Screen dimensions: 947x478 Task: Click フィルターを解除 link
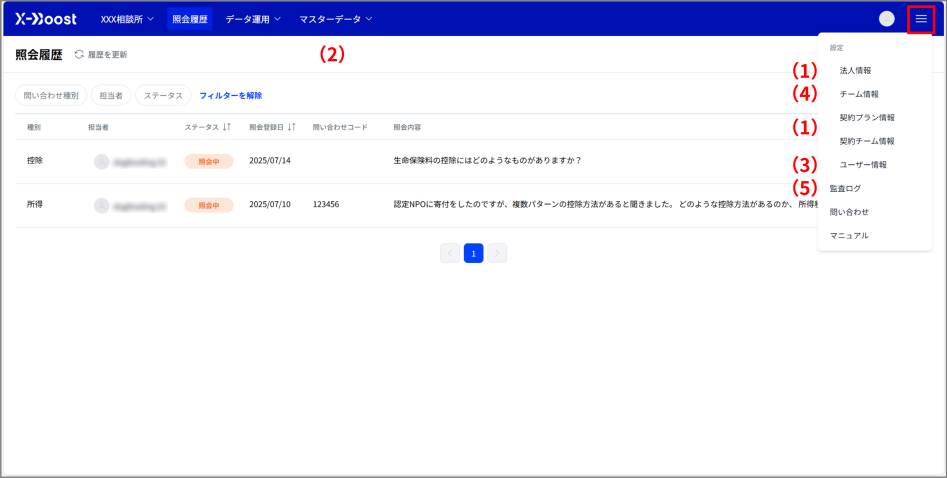231,95
